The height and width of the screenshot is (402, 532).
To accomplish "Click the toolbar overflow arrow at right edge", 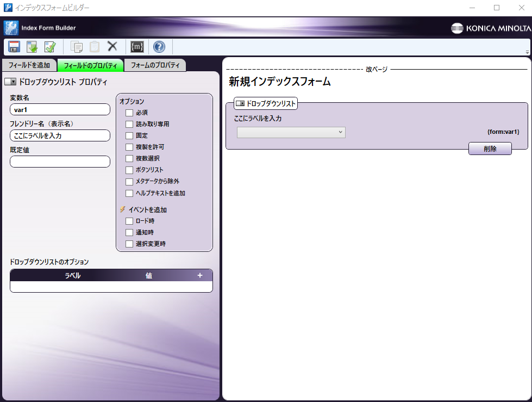I will tap(527, 52).
